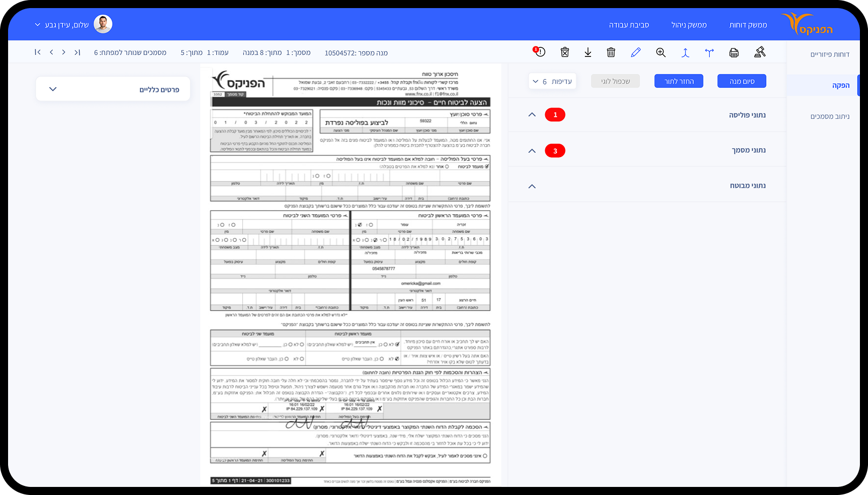Switch to the ניתוב מסמכים sidebar tab
Screen dimensions: 868x495
[829, 116]
